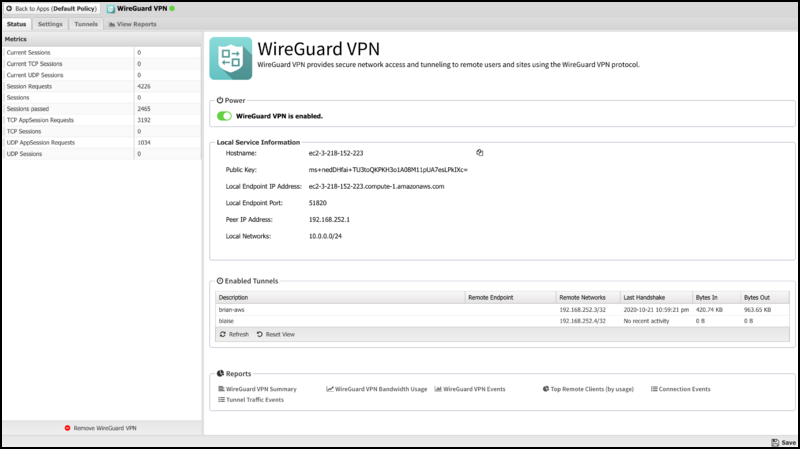Click the Reports pie chart icon
Image resolution: width=800 pixels, height=449 pixels.
click(220, 373)
